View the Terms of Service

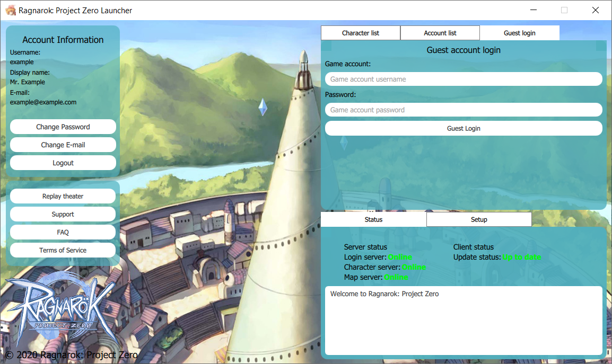click(63, 250)
